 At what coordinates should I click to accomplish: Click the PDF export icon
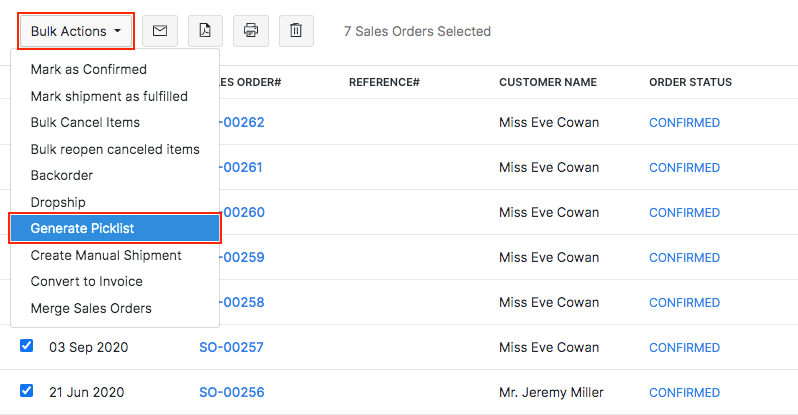pyautogui.click(x=205, y=31)
